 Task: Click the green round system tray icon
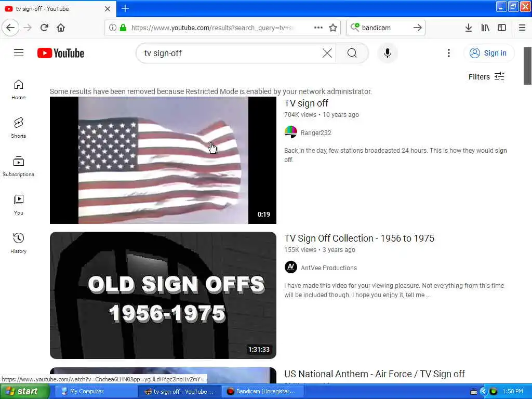(494, 392)
